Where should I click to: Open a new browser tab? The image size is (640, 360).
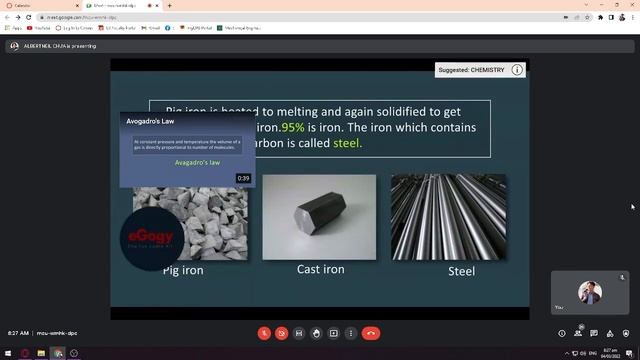click(x=169, y=6)
